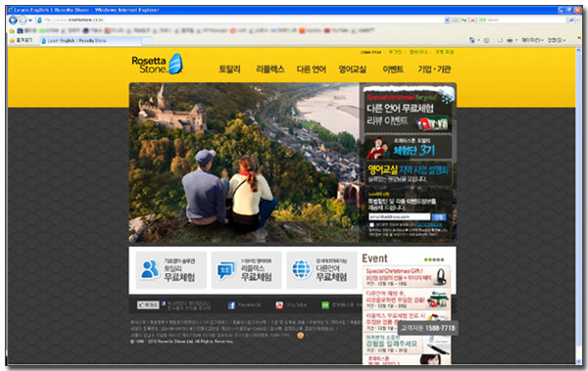
Task: Open the YouTube icon in footer
Action: coord(279,305)
